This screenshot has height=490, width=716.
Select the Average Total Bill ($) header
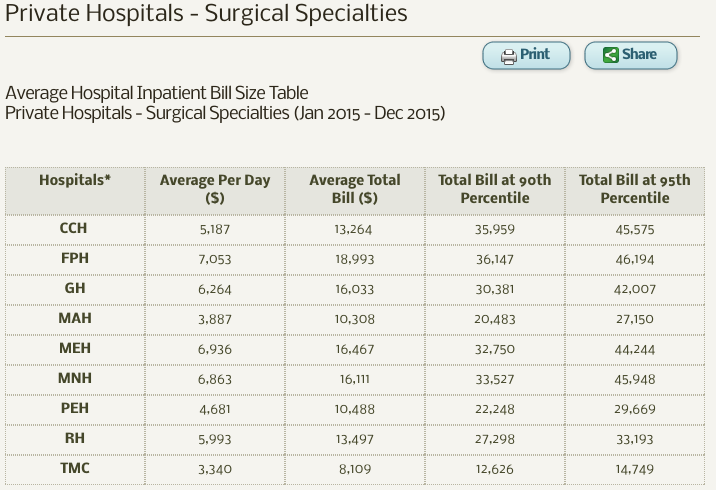tap(354, 189)
